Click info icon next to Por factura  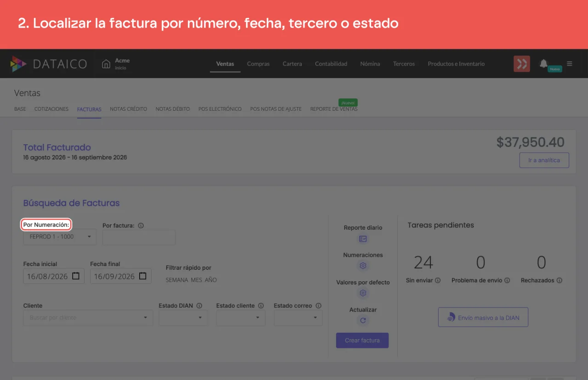(141, 226)
